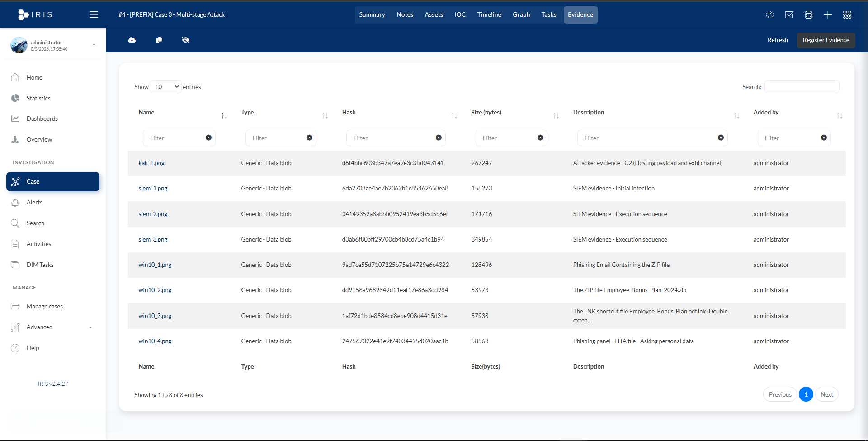Sort the table by Size column
Image resolution: width=868 pixels, height=441 pixels.
click(556, 116)
